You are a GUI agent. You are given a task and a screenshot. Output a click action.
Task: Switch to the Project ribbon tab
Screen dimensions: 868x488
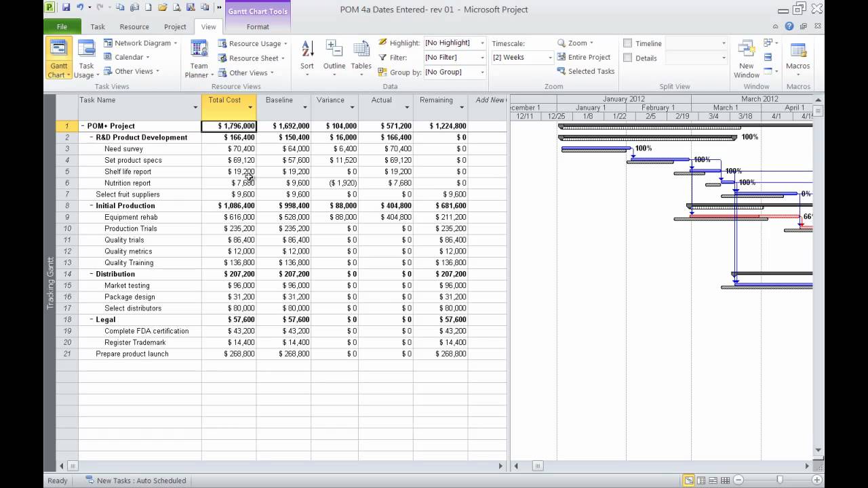[175, 26]
